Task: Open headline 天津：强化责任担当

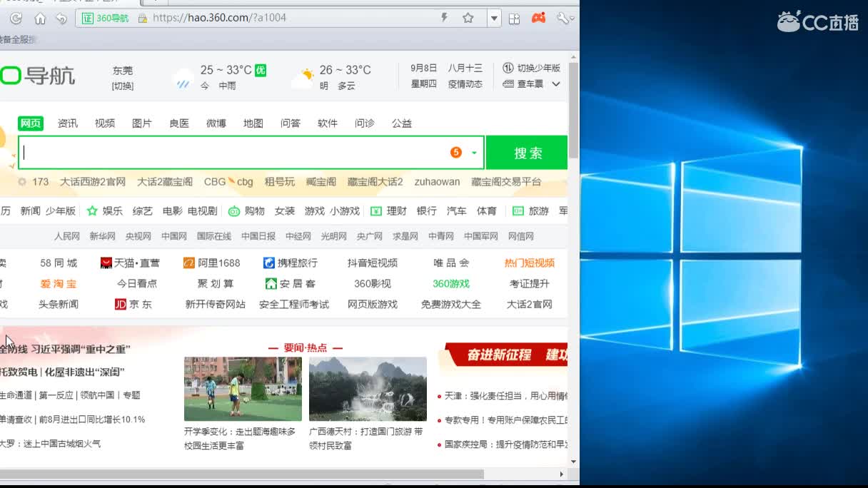Action: point(505,396)
